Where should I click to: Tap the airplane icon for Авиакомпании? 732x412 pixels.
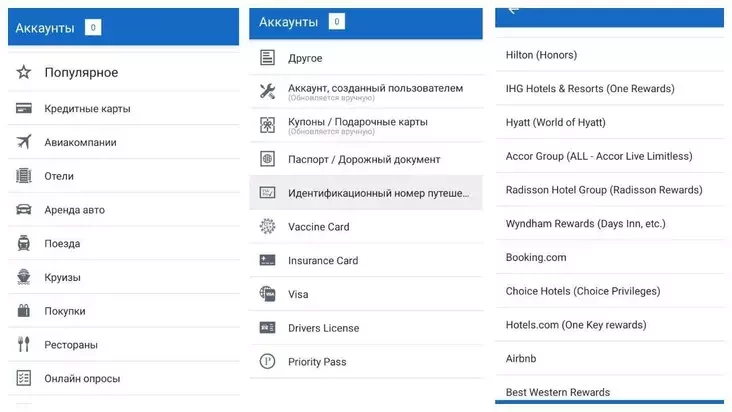click(x=24, y=142)
